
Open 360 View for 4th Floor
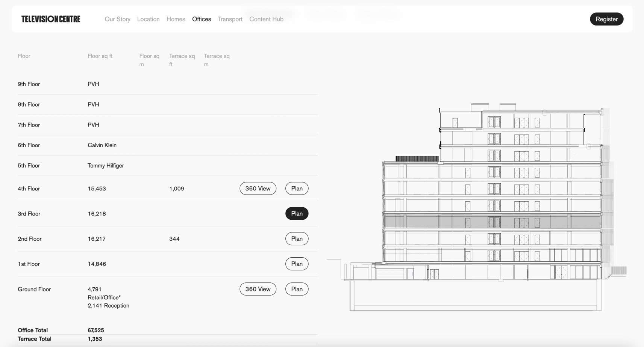(x=258, y=189)
